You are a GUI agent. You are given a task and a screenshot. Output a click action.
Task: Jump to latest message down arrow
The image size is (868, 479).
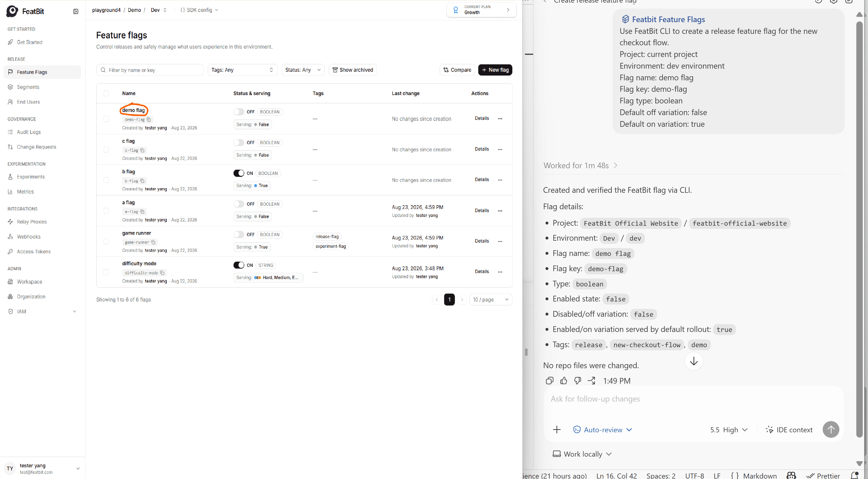(693, 361)
